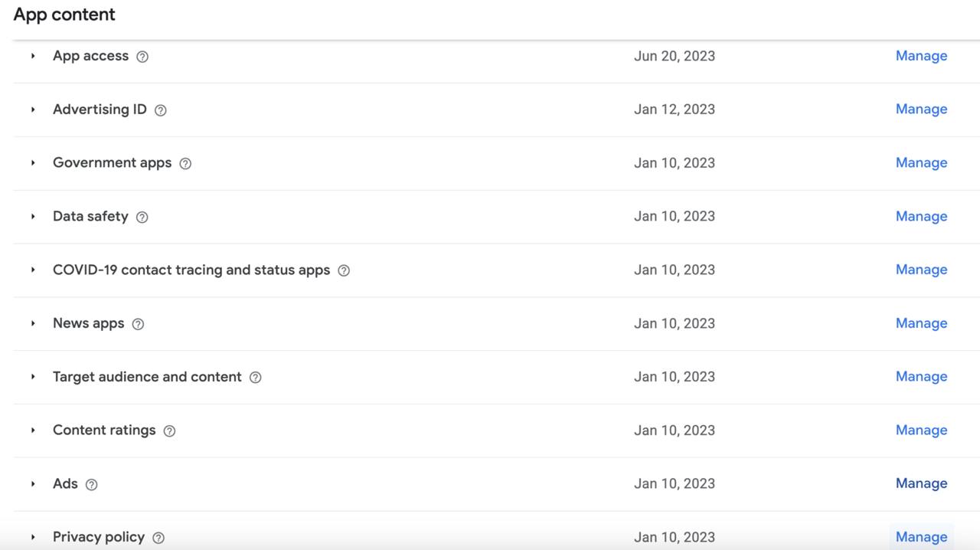Open the Ads help icon
This screenshot has width=980, height=550.
(91, 484)
